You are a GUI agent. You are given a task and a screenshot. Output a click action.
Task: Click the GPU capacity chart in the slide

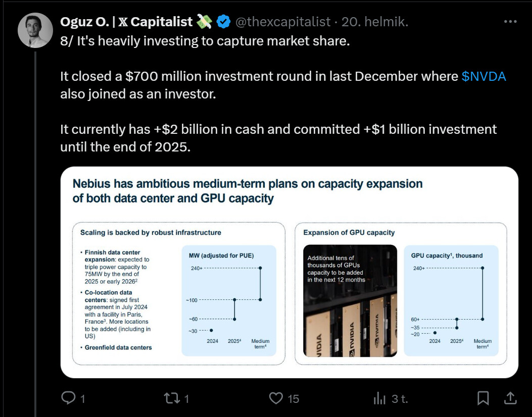coord(451,301)
